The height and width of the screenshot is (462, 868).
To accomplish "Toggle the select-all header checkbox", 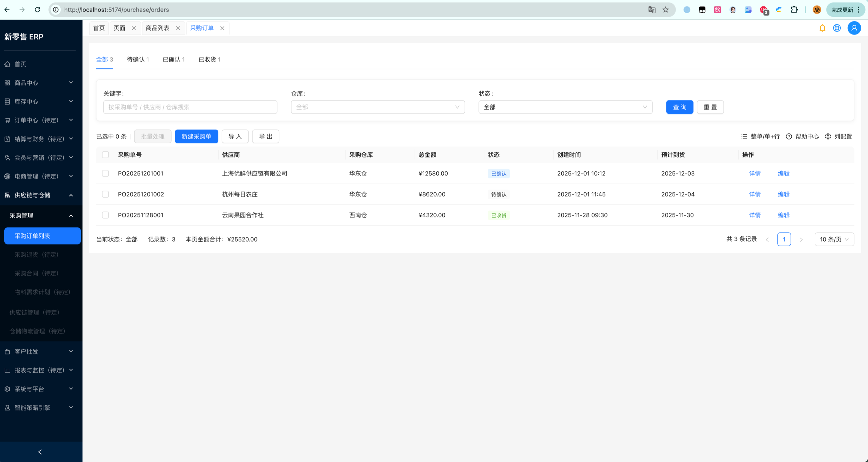I will click(x=106, y=154).
